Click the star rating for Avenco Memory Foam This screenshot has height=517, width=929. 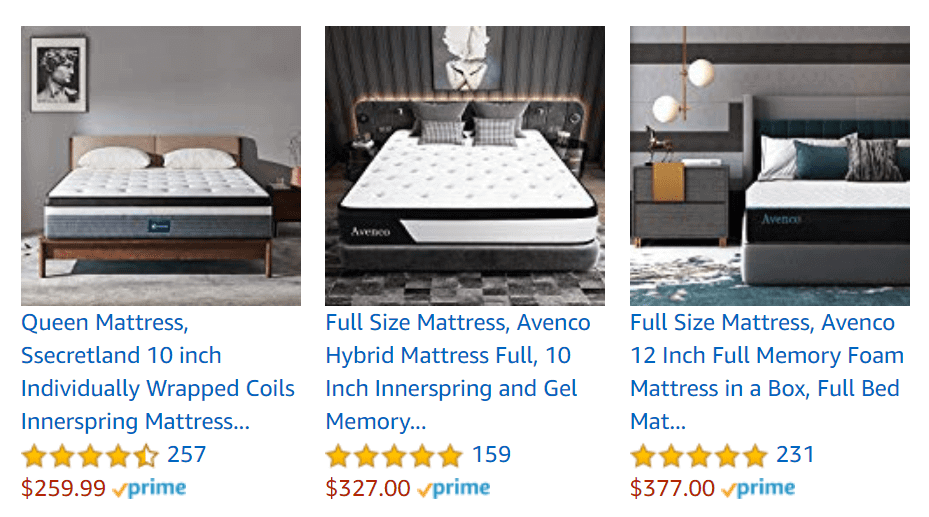tap(699, 456)
